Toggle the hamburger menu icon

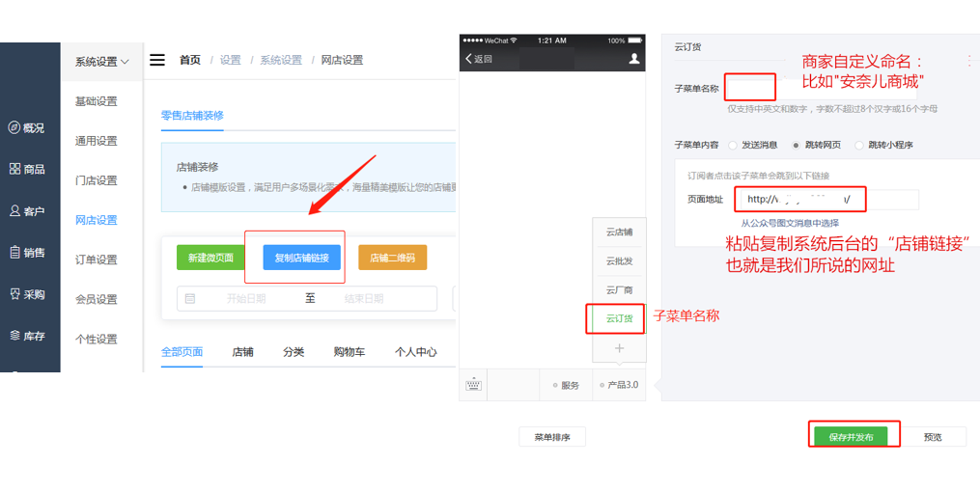[157, 60]
